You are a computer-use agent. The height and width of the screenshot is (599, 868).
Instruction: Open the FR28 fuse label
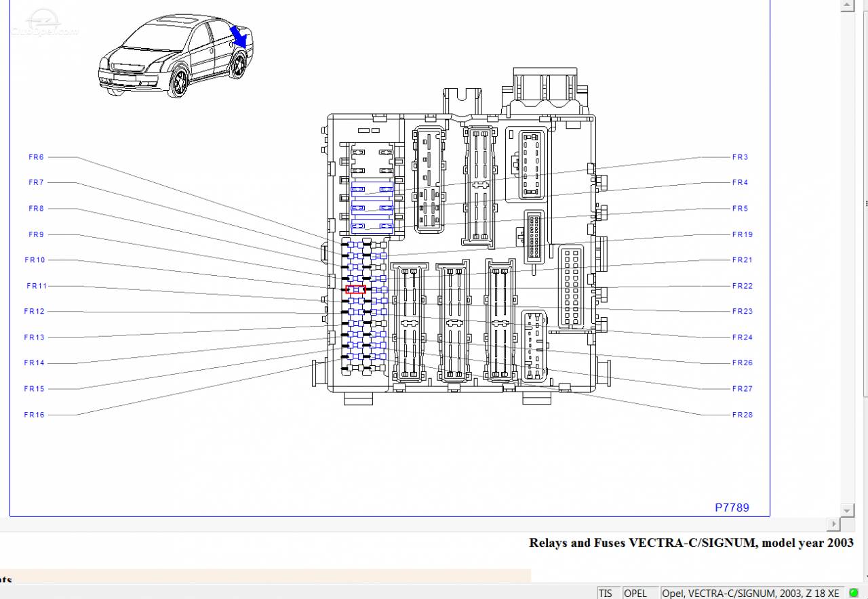[x=743, y=415]
